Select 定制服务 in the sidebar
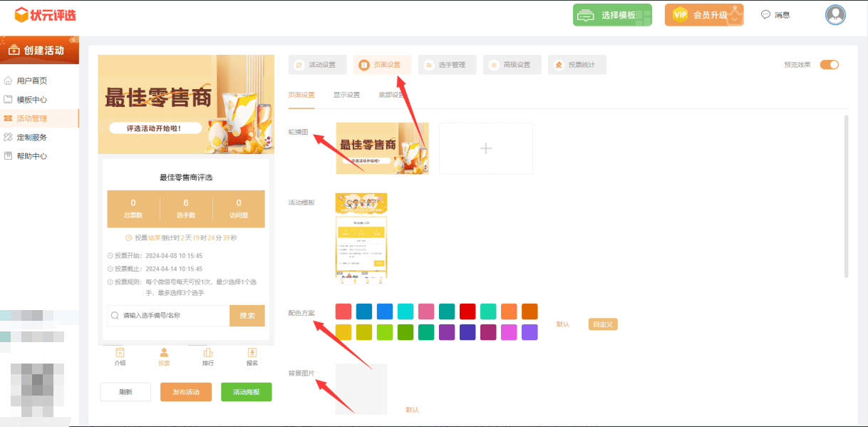 click(34, 137)
